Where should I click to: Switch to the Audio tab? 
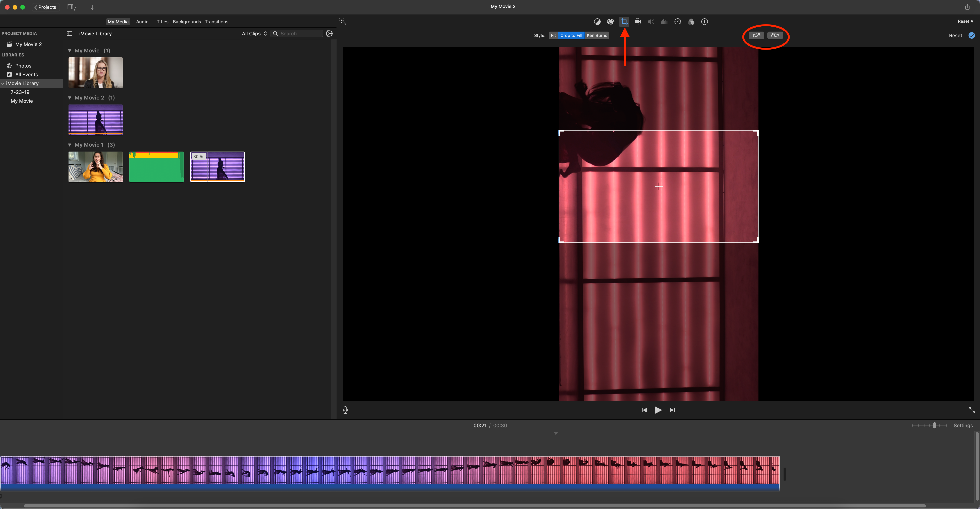142,22
